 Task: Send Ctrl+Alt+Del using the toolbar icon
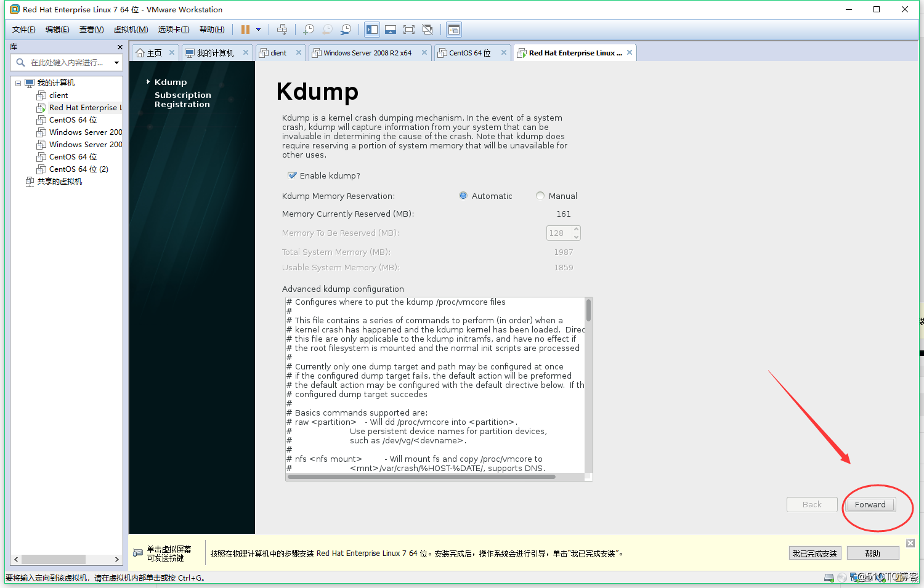[x=282, y=30]
